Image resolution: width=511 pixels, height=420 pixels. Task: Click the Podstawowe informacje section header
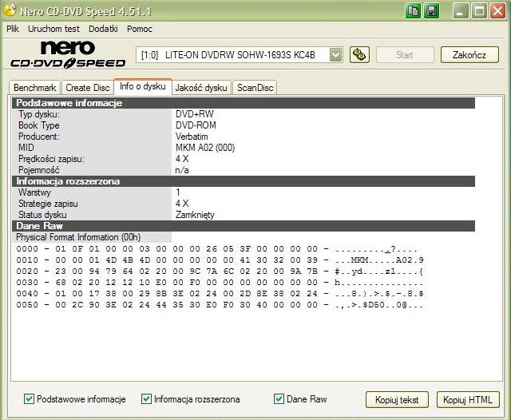coord(244,103)
